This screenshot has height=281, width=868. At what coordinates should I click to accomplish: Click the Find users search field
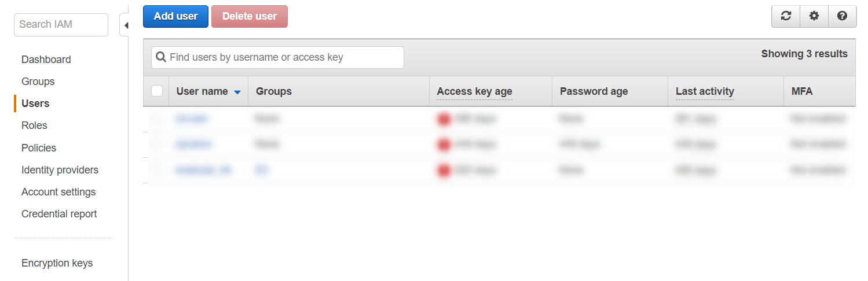point(284,57)
